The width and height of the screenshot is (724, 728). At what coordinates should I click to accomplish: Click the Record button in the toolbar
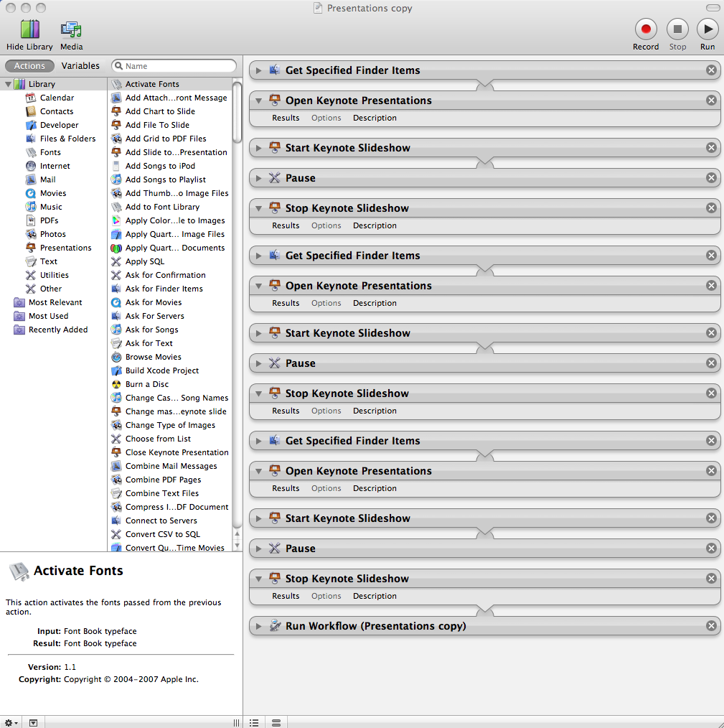coord(646,29)
